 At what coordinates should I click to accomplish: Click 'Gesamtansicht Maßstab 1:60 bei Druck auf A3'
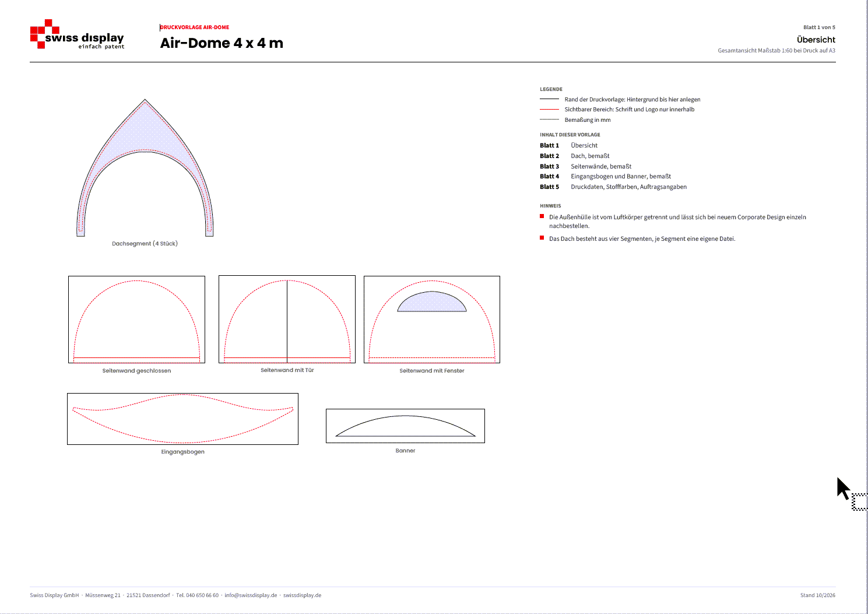point(776,51)
